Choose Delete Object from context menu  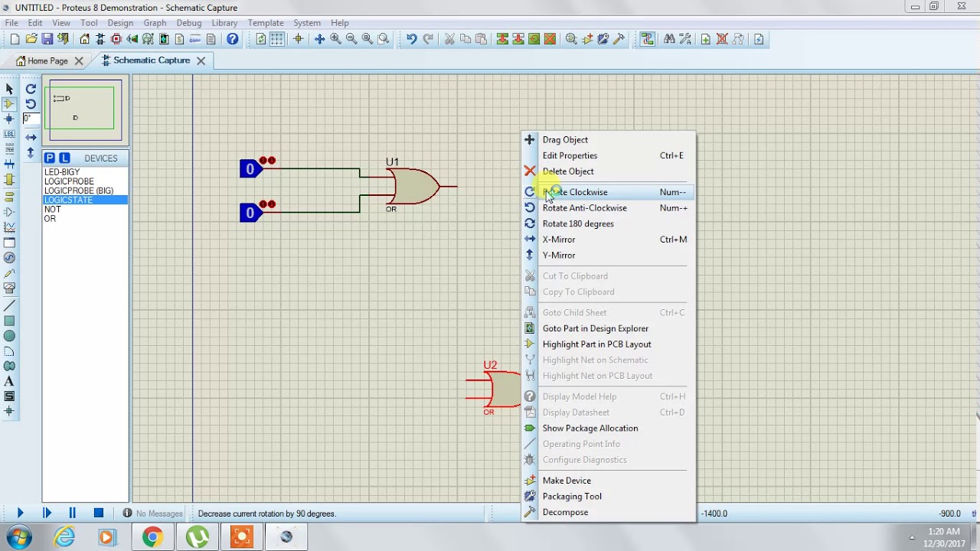pyautogui.click(x=609, y=171)
